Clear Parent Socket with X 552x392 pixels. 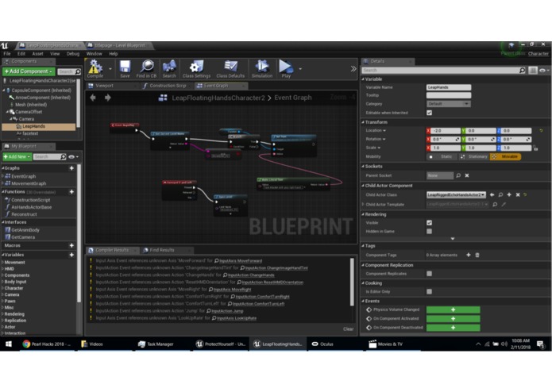[467, 175]
